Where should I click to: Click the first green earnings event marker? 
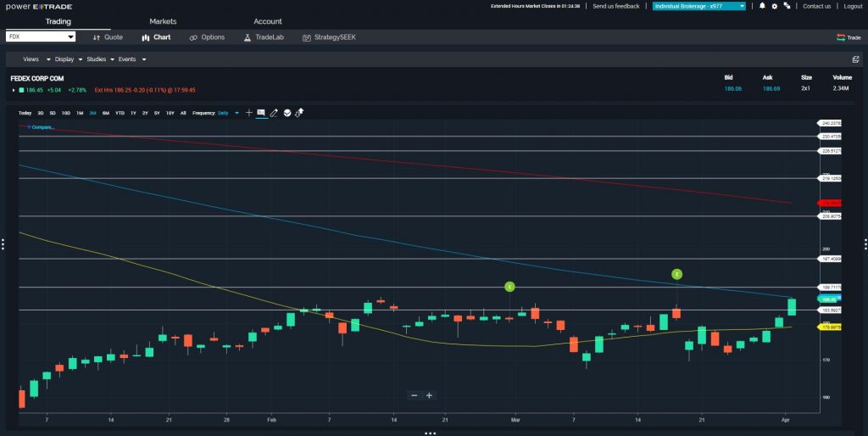point(509,287)
